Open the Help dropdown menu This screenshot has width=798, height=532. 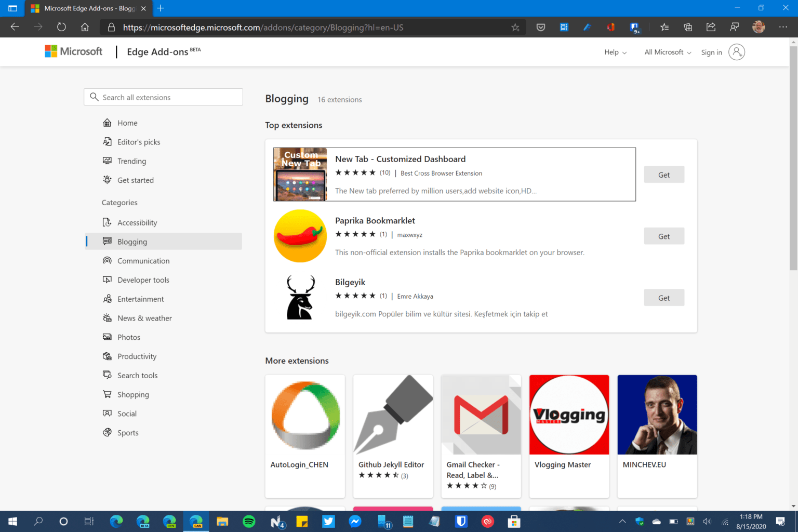(615, 52)
